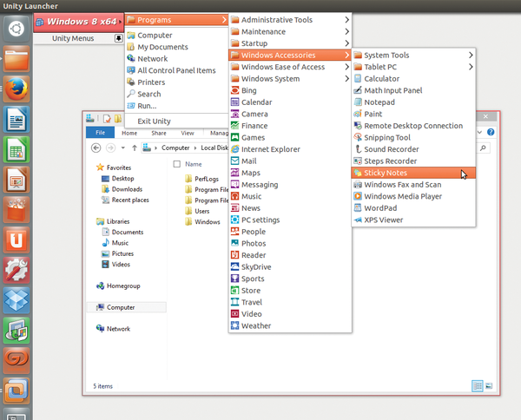The width and height of the screenshot is (521, 420).
Task: Click the Explorer Back navigation button
Action: coord(96,148)
